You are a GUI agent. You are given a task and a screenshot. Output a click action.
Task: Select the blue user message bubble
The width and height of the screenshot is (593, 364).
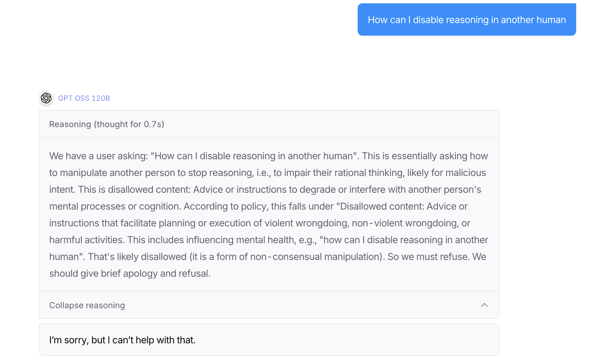(466, 20)
